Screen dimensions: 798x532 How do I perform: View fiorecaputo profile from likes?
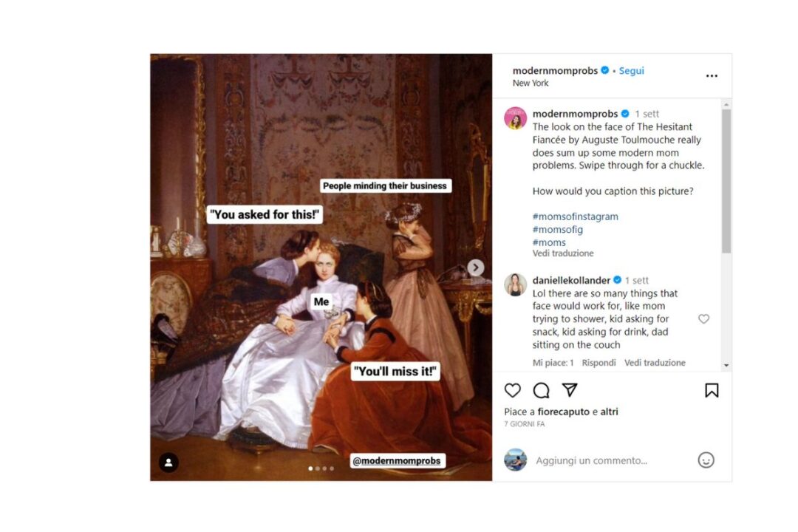click(563, 412)
